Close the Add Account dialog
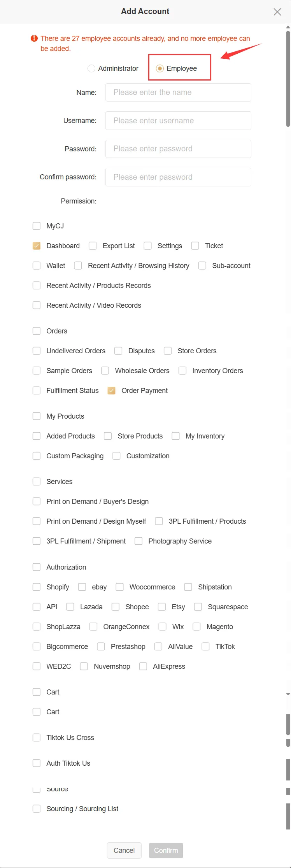Screen dimensions: 291x868 [x=277, y=12]
